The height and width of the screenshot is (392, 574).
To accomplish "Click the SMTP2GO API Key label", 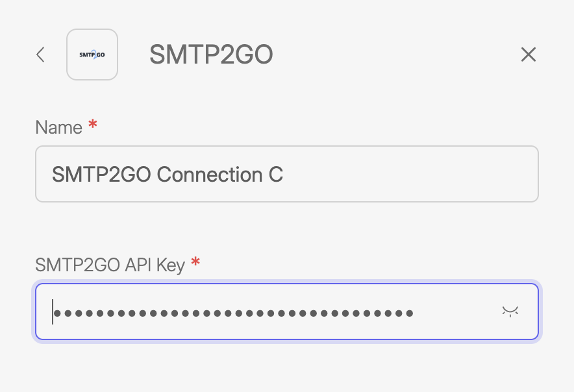I will [x=110, y=265].
